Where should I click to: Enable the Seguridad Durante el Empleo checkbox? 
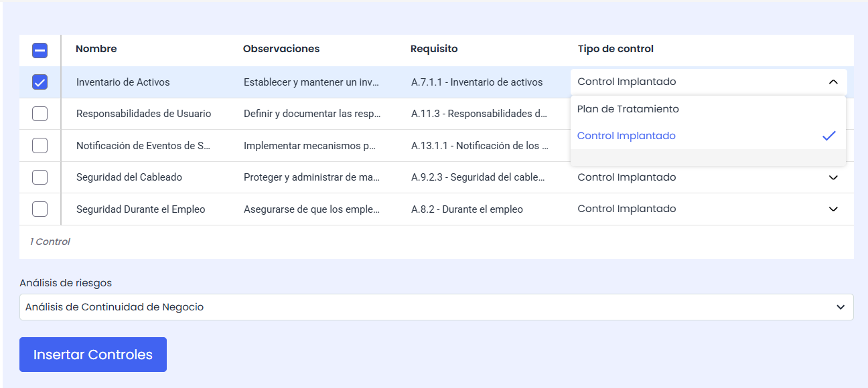click(40, 209)
